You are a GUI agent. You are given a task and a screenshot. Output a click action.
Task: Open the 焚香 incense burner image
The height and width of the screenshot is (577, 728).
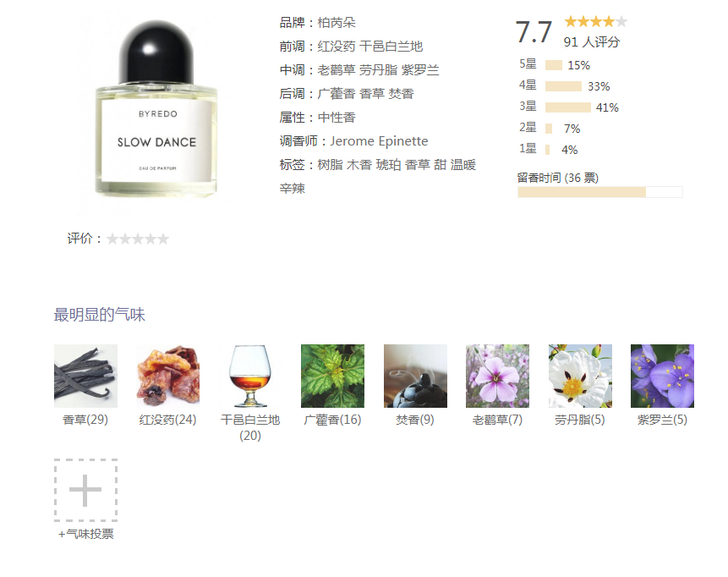tap(415, 376)
